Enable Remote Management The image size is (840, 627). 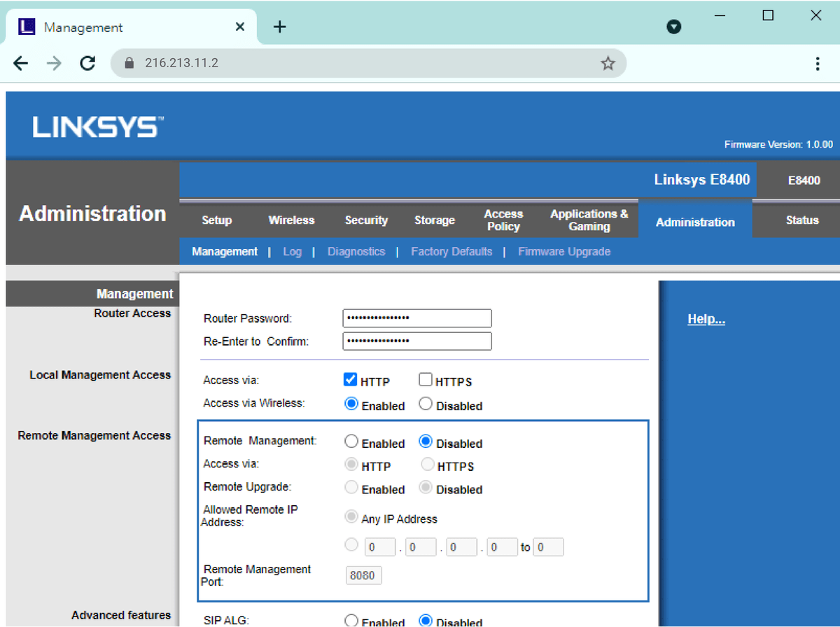tap(351, 442)
